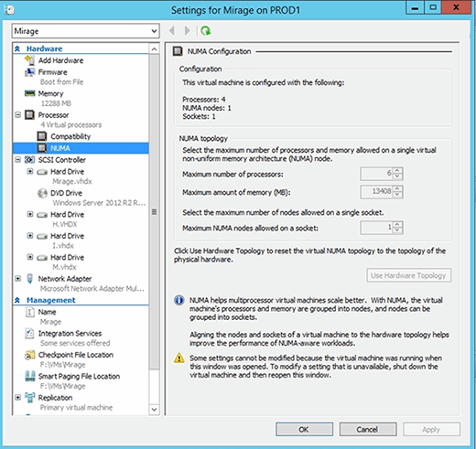Viewport: 476px width, 449px height.
Task: Increase the maximum number of processors spinner
Action: (x=397, y=171)
